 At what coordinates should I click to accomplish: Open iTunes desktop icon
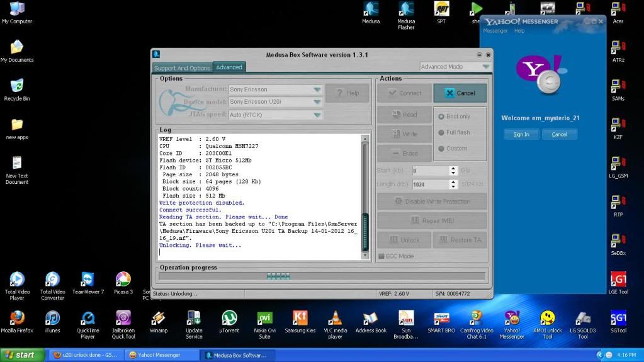point(53,322)
